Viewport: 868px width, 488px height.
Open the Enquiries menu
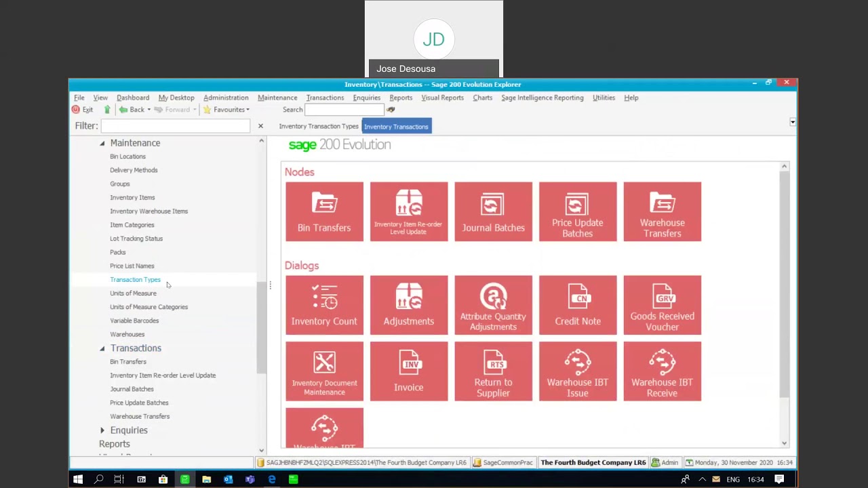click(x=367, y=98)
